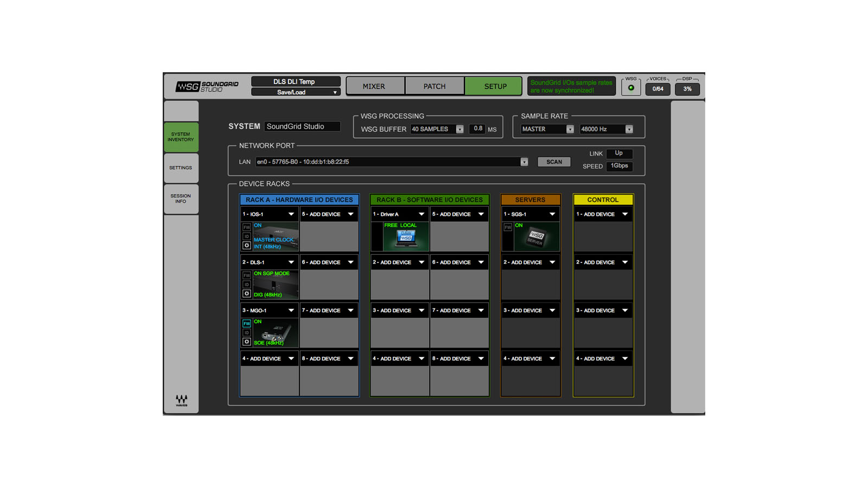Image resolution: width=868 pixels, height=488 pixels.
Task: Open System Inventory page
Action: [181, 137]
